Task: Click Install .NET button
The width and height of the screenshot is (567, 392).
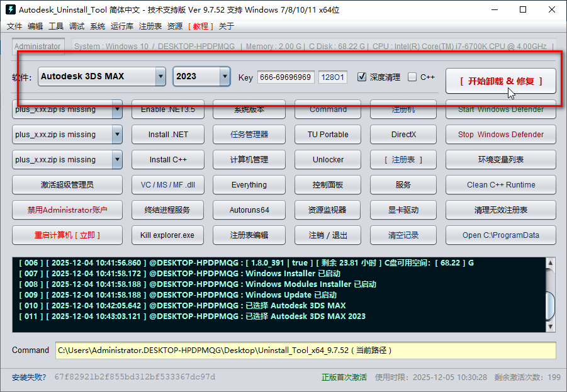Action: tap(168, 135)
